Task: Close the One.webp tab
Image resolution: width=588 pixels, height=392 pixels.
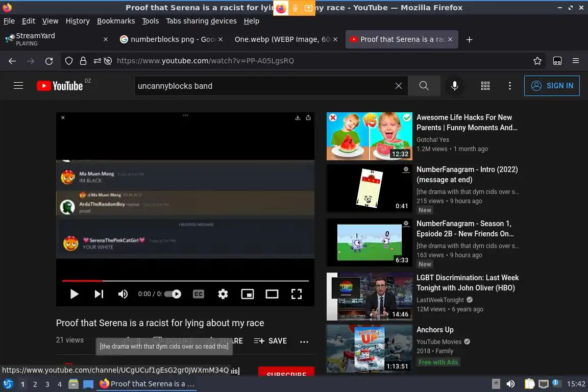Action: pyautogui.click(x=335, y=39)
